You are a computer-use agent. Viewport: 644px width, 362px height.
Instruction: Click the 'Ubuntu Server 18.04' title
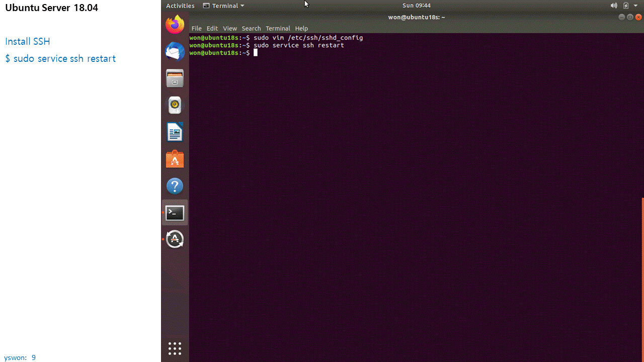point(52,8)
